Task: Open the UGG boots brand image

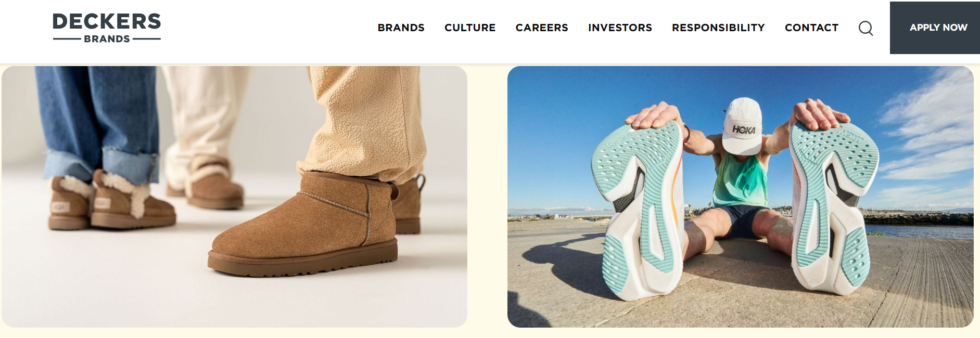Action: 234,197
